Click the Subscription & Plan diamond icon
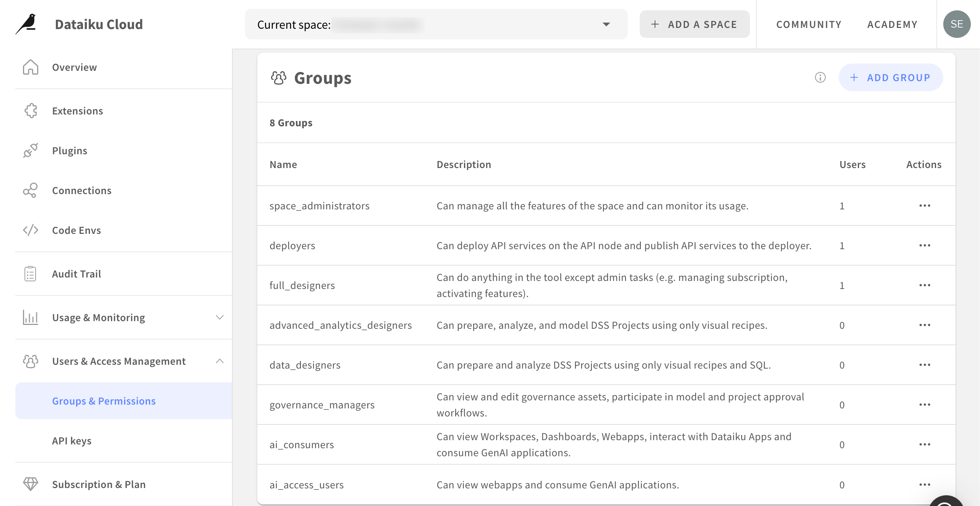 (31, 485)
